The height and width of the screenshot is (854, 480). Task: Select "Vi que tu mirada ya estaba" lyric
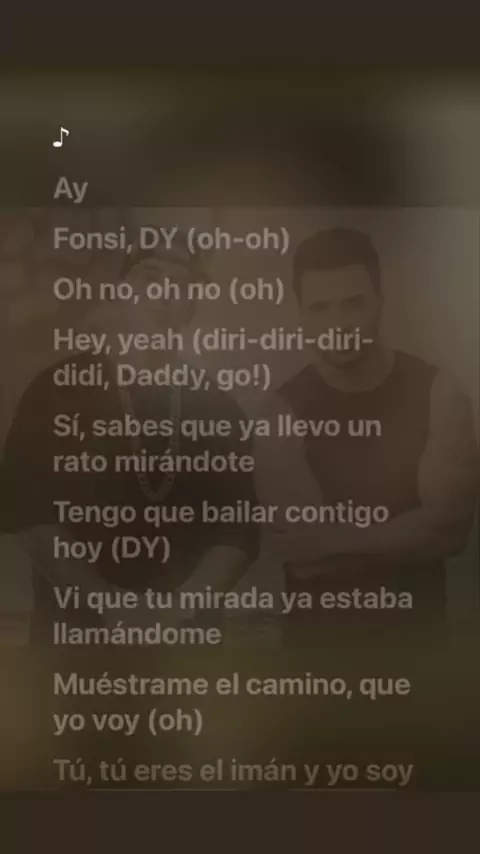[233, 599]
